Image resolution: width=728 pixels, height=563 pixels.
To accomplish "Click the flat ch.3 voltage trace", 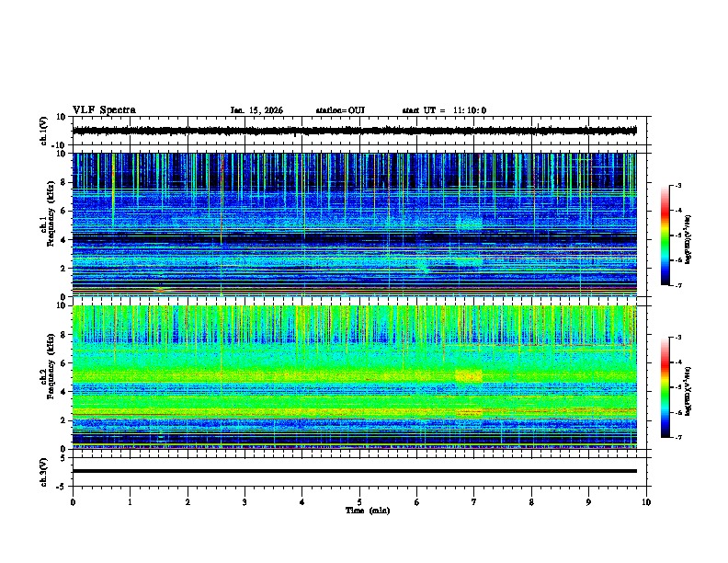I will coord(354,471).
